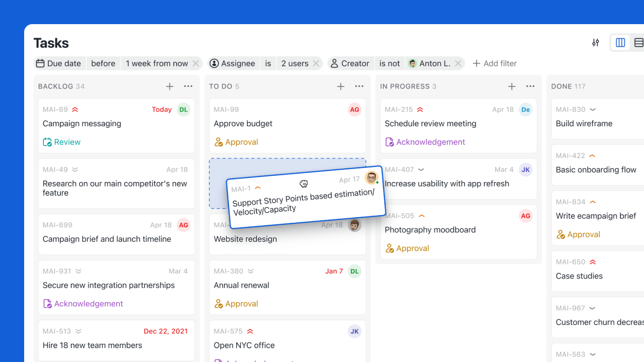
Task: Add a new task to To Do column
Action: (341, 86)
